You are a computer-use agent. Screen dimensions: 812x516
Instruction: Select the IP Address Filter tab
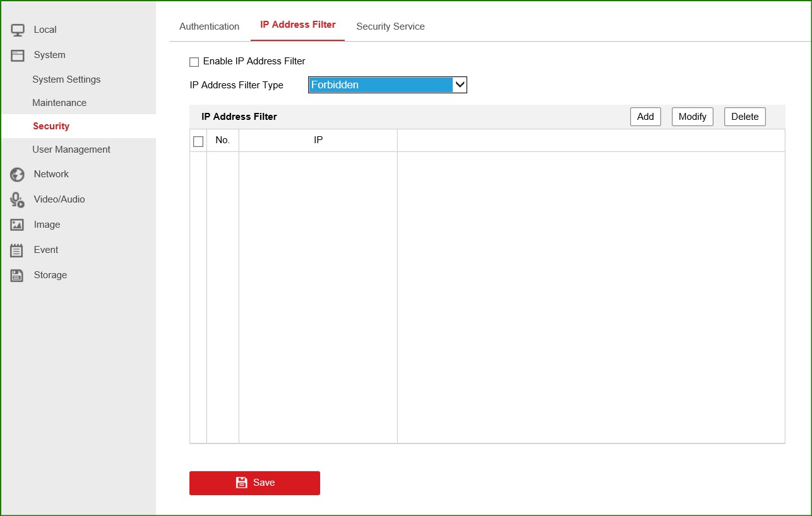tap(297, 25)
